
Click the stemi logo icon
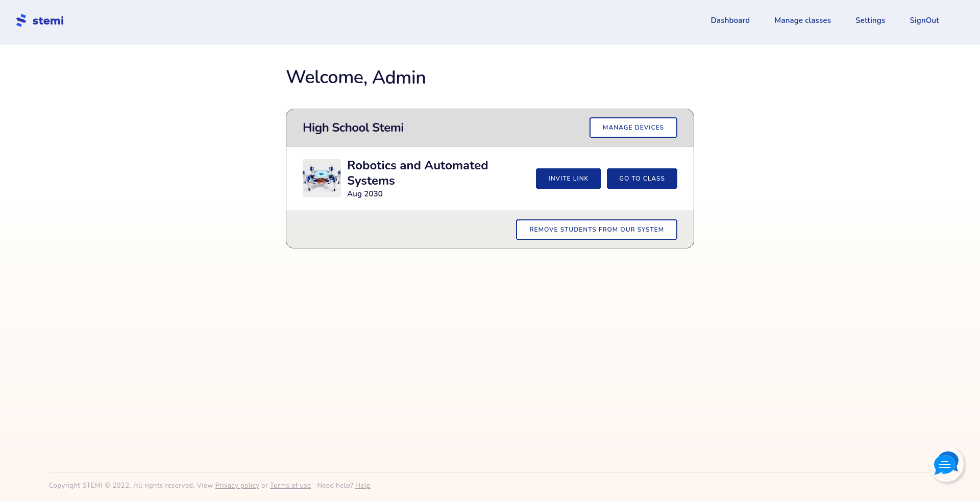pyautogui.click(x=21, y=20)
